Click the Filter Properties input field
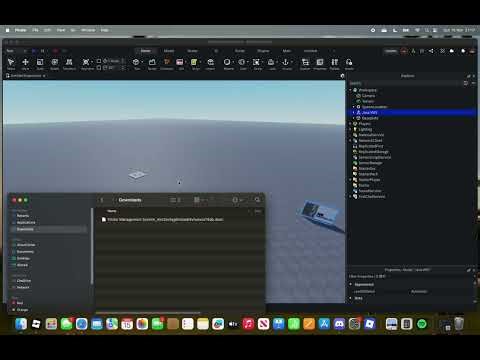This screenshot has height=360, width=480. 410,276
